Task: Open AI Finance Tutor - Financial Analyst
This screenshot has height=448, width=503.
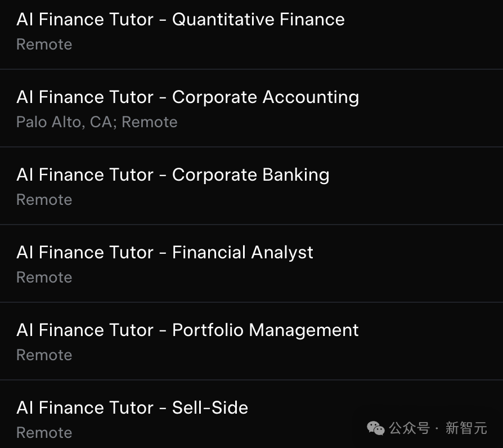Action: [164, 253]
